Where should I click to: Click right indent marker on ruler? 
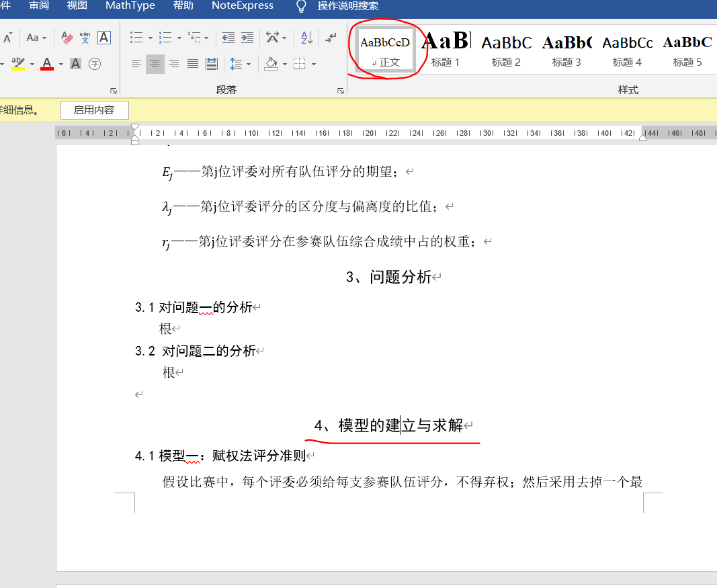click(642, 138)
